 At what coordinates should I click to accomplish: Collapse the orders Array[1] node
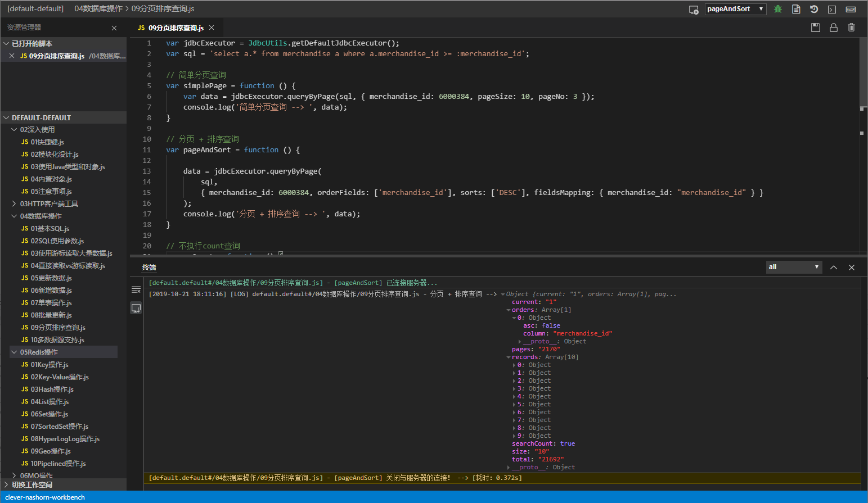[x=509, y=310]
